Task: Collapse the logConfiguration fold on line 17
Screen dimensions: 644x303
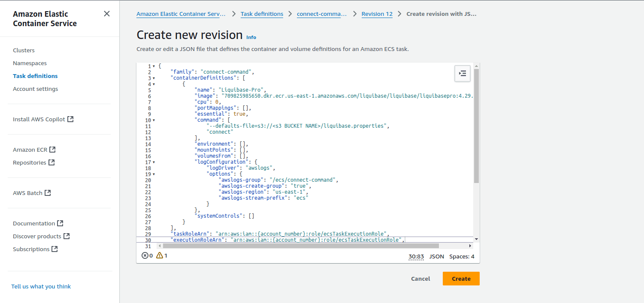Action: [x=154, y=162]
